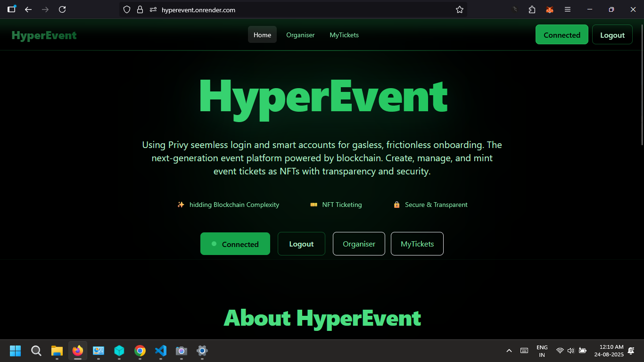Click text 'Secure & Transparent'
The image size is (644, 362).
point(436,205)
